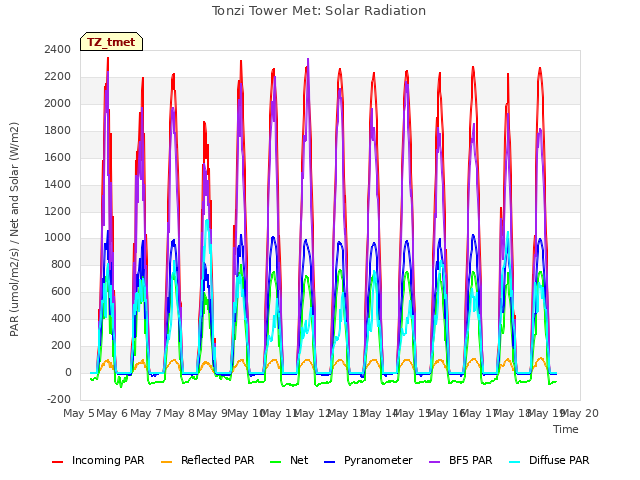Click the 1800 y-axis tick label

coord(58,130)
